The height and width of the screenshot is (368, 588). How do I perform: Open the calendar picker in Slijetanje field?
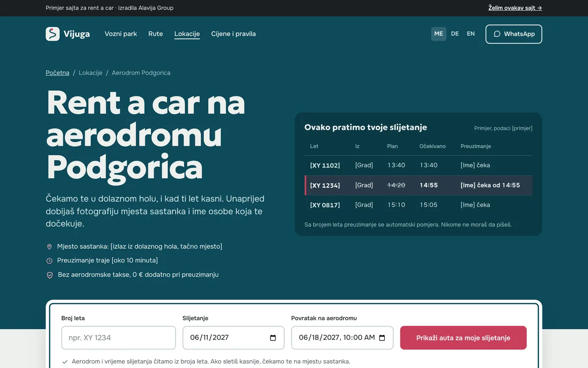[x=273, y=338]
